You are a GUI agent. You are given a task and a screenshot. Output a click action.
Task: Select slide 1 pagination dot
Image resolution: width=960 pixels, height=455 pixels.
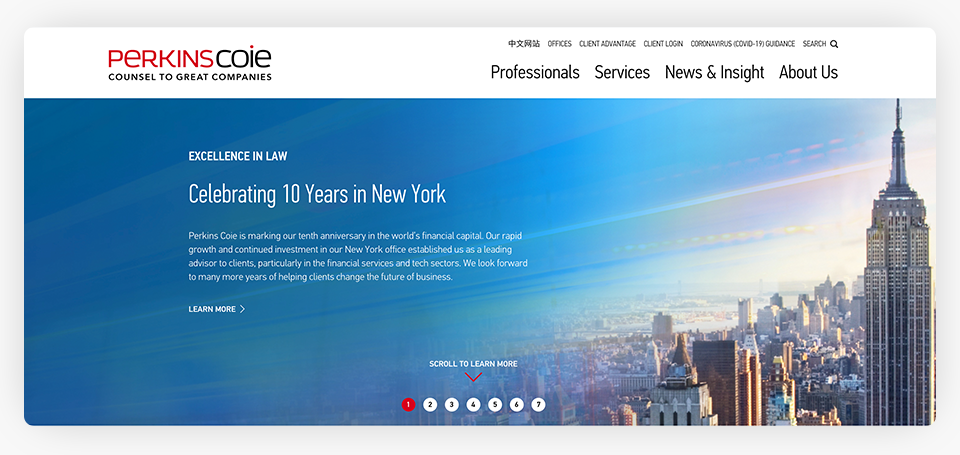pyautogui.click(x=408, y=404)
